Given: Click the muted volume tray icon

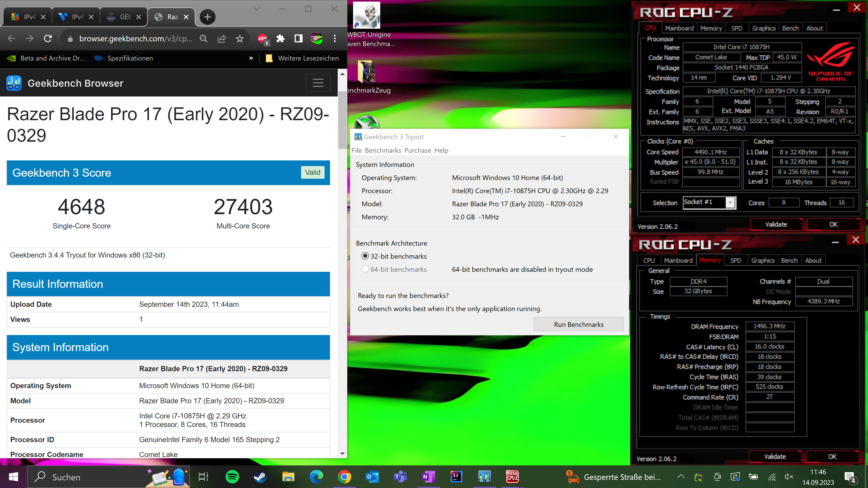Looking at the screenshot, I should (x=789, y=476).
